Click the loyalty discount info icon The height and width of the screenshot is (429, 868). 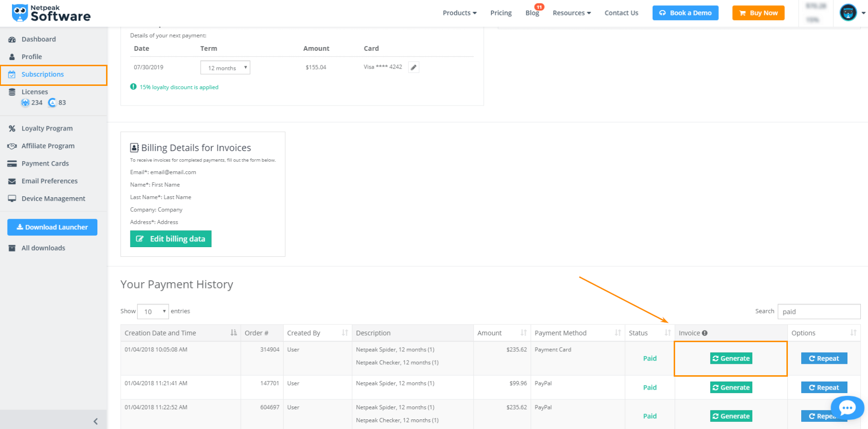(133, 87)
